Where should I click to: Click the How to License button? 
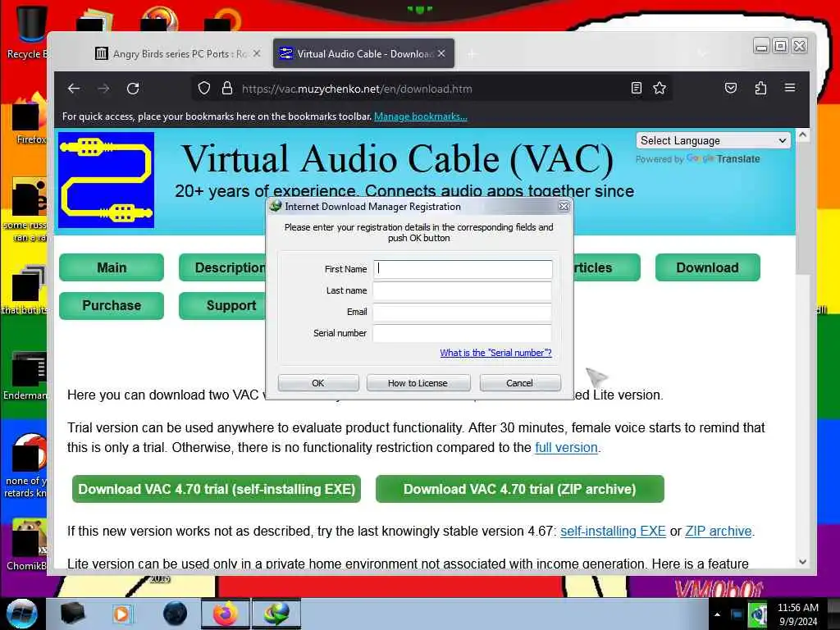click(418, 383)
